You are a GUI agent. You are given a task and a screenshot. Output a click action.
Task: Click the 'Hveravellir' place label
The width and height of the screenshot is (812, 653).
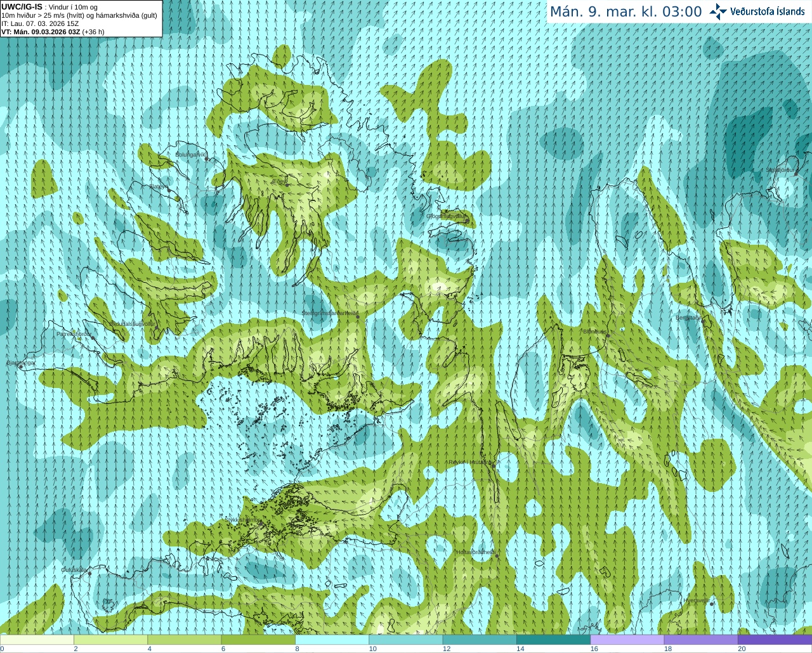697,600
